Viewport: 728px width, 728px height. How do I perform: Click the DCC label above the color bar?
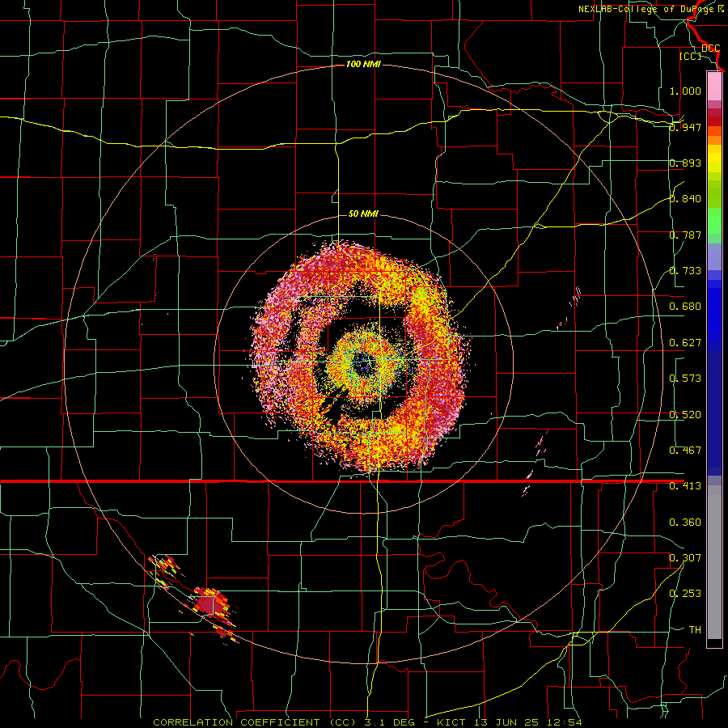(710, 49)
